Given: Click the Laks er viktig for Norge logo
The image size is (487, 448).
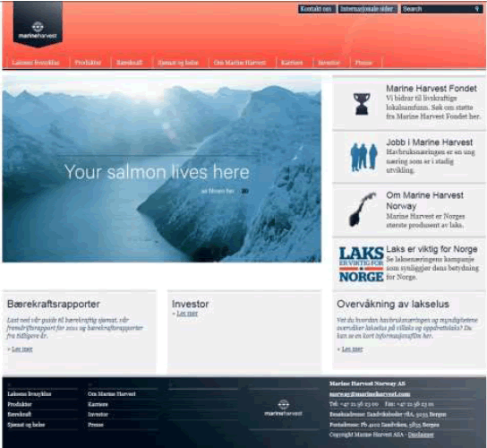Looking at the screenshot, I should click(361, 264).
